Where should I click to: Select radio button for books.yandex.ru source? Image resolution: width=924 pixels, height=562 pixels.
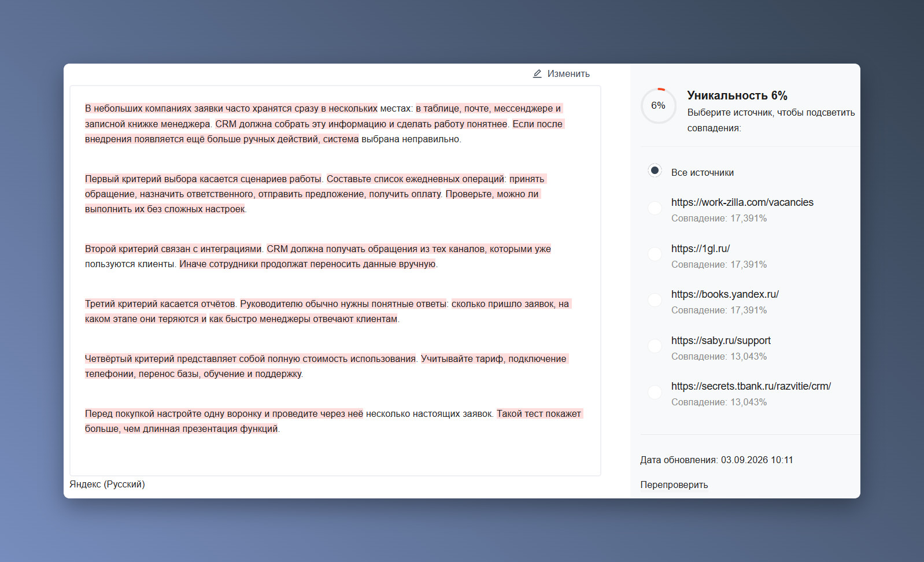655,300
